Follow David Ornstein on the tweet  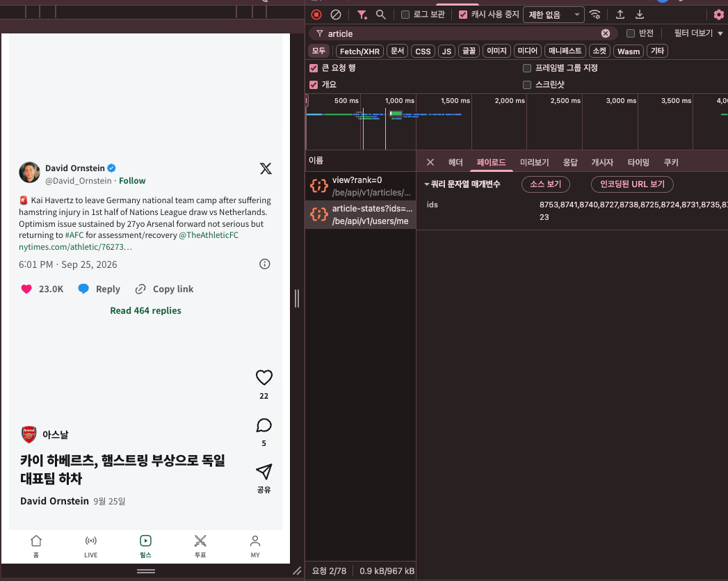[132, 181]
